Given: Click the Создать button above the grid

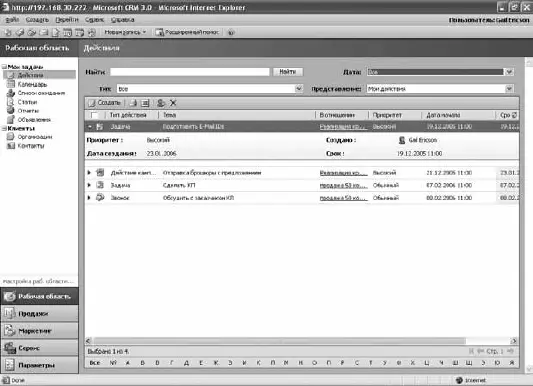Looking at the screenshot, I should (105, 103).
